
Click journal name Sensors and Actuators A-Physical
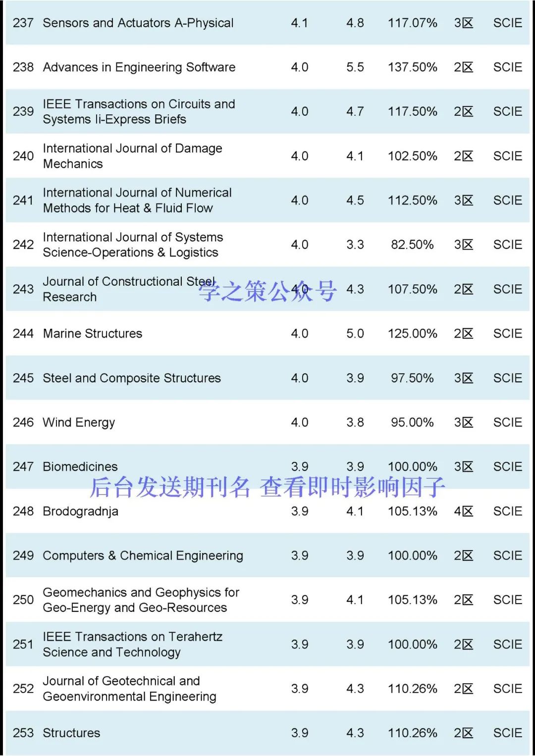click(138, 23)
